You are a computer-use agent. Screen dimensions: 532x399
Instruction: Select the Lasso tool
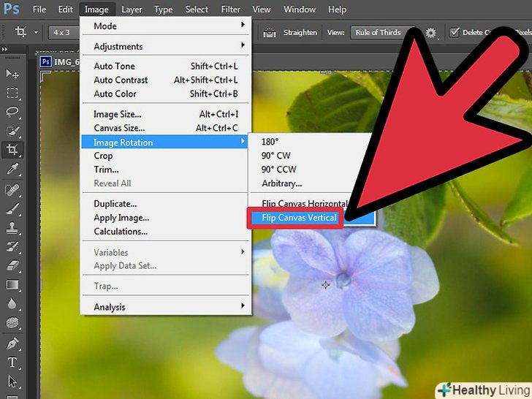12,112
